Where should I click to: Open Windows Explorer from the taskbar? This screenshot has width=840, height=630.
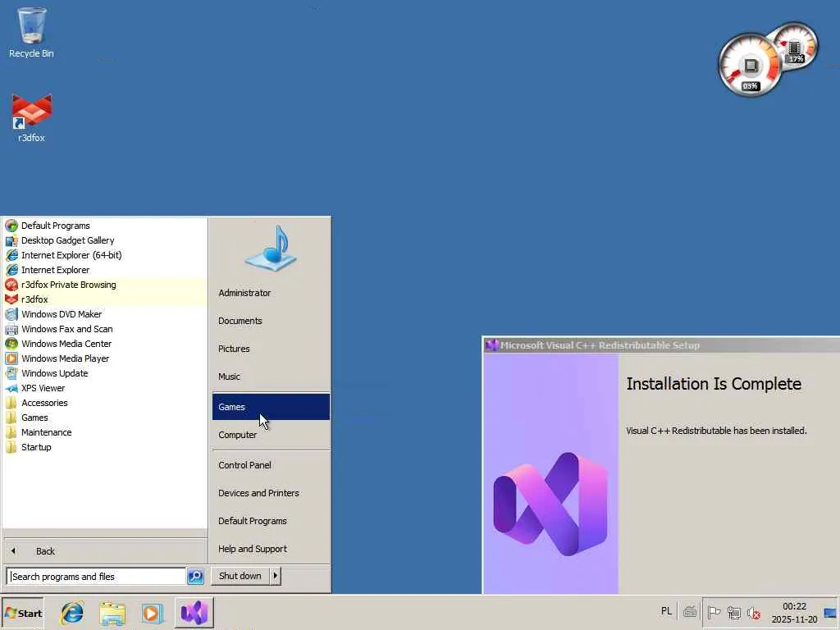click(x=112, y=613)
